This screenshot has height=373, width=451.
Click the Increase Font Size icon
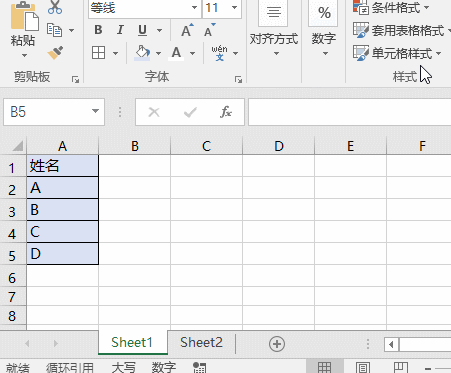pos(187,30)
